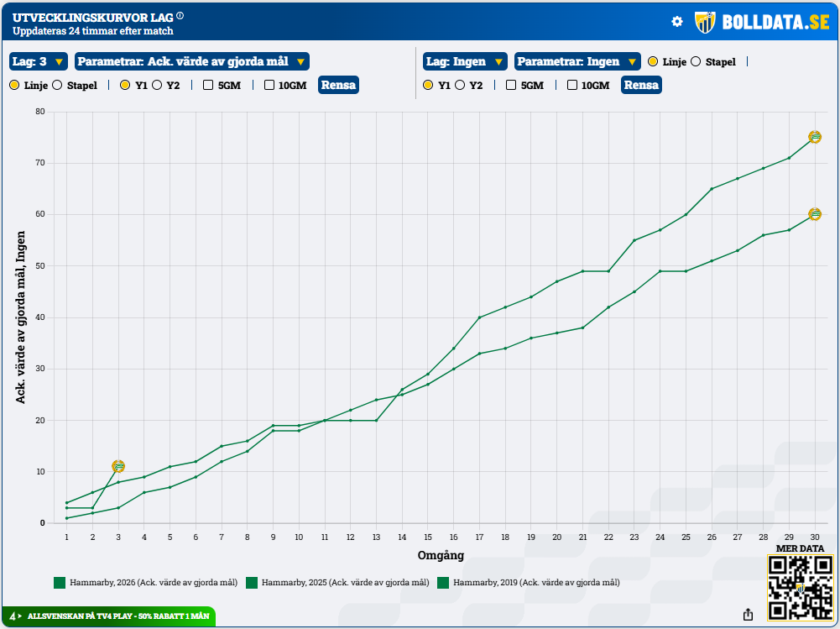Expand the Lag: 3 dropdown
The height and width of the screenshot is (629, 840).
pos(38,61)
